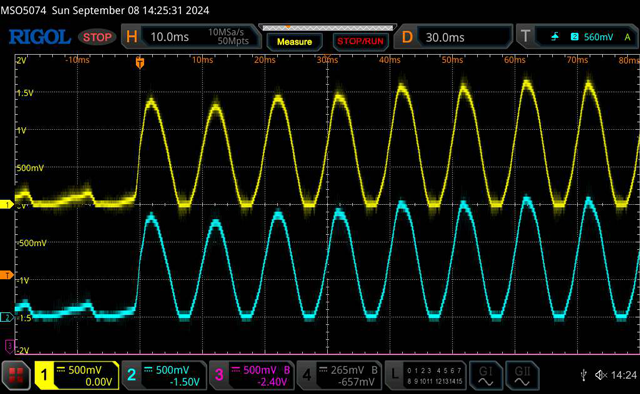Open horizontal timebase H 10.0ms settings
The image size is (640, 394).
191,37
